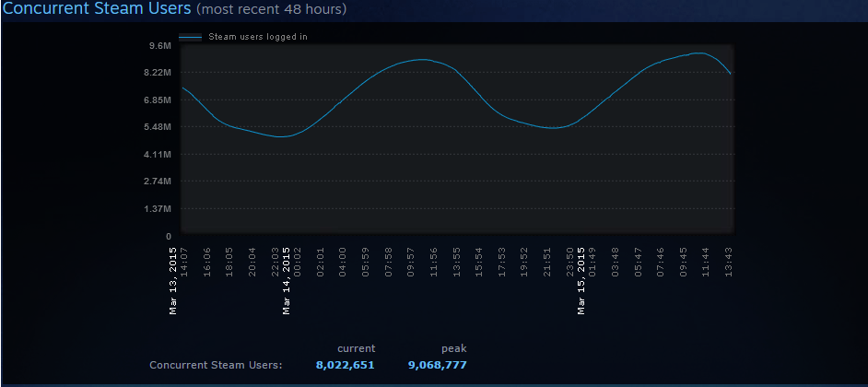This screenshot has width=868, height=387.
Task: Click the 07:46 time label
Action: pyautogui.click(x=660, y=262)
